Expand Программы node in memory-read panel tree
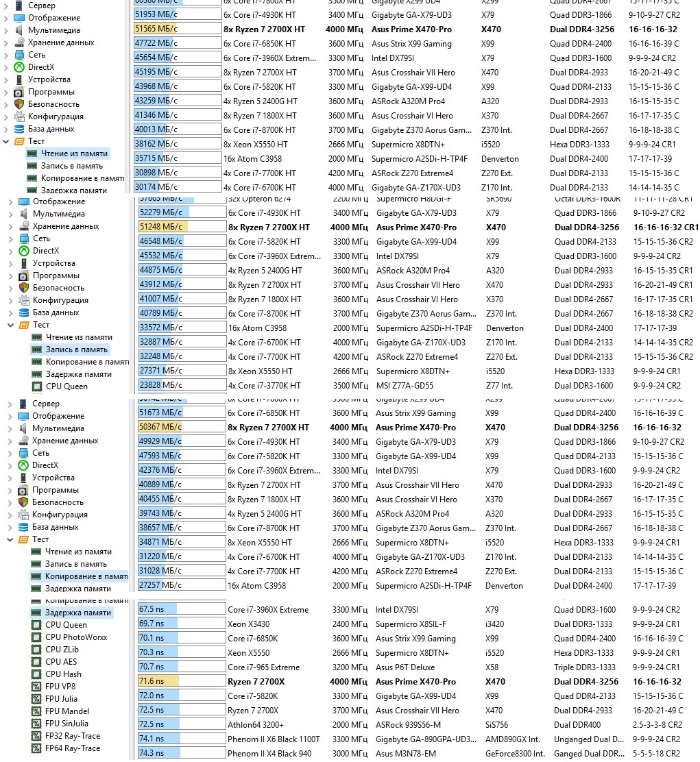Image resolution: width=700 pixels, height=762 pixels. [6, 92]
